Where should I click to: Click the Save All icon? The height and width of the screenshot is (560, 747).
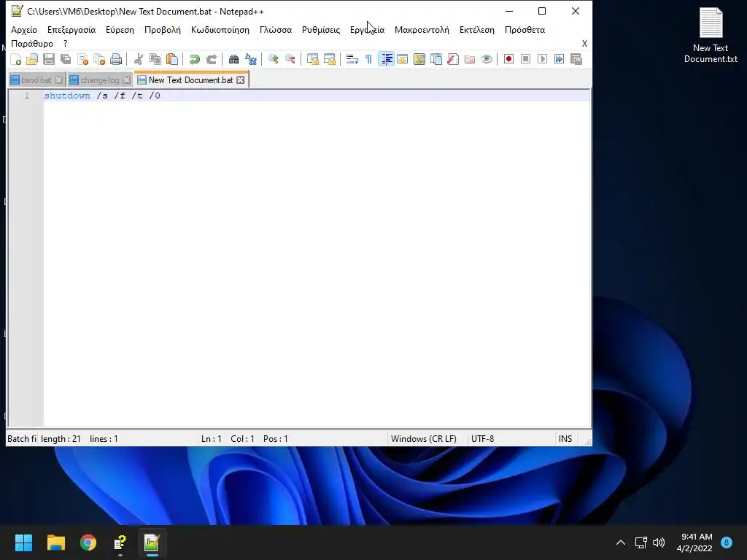(66, 59)
